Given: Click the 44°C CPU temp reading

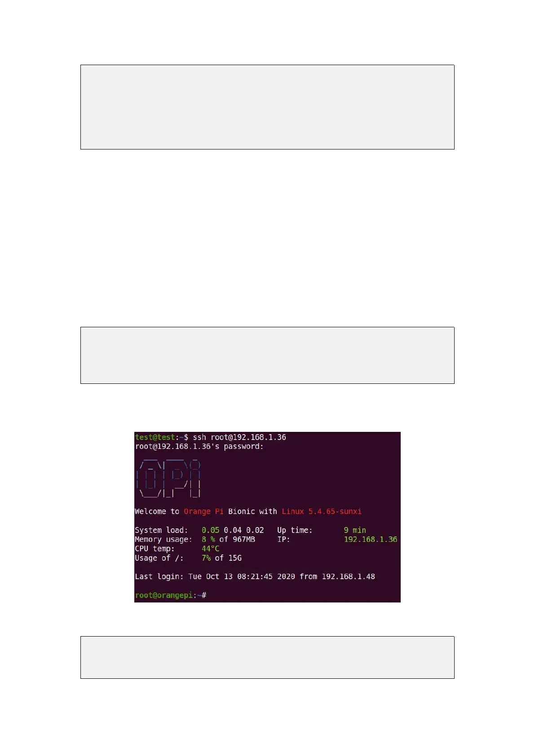Looking at the screenshot, I should point(210,549).
